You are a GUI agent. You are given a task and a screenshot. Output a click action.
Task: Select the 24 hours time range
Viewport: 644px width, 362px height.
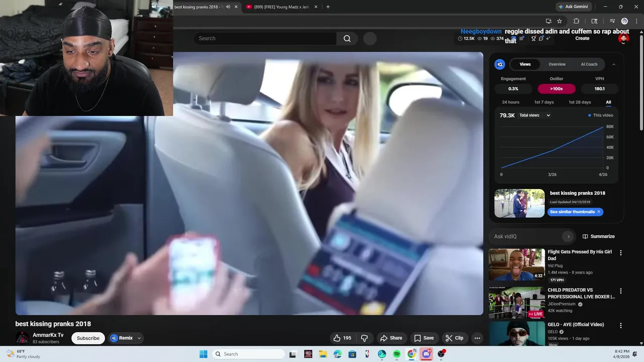click(510, 102)
